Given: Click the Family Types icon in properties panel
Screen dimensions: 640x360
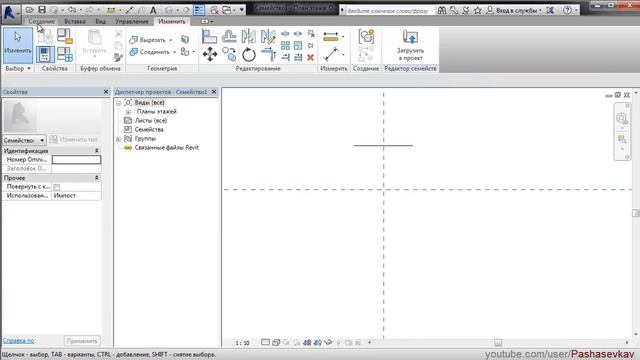Looking at the screenshot, I should pos(64,54).
